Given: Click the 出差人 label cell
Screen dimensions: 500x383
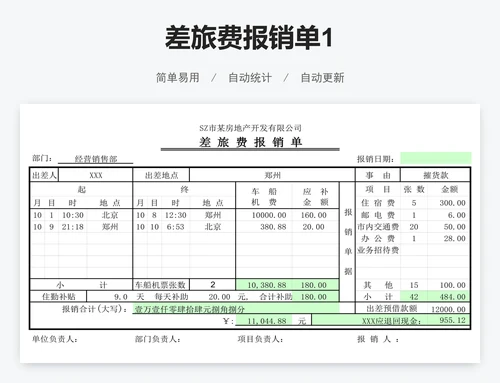Looking at the screenshot, I should (x=44, y=175).
